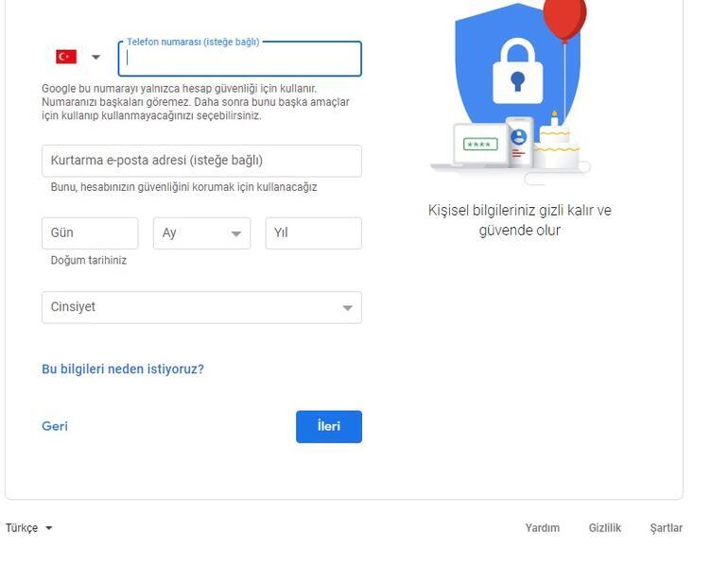Click the Kurtarma e-posta adresi field
The height and width of the screenshot is (567, 728).
click(201, 161)
